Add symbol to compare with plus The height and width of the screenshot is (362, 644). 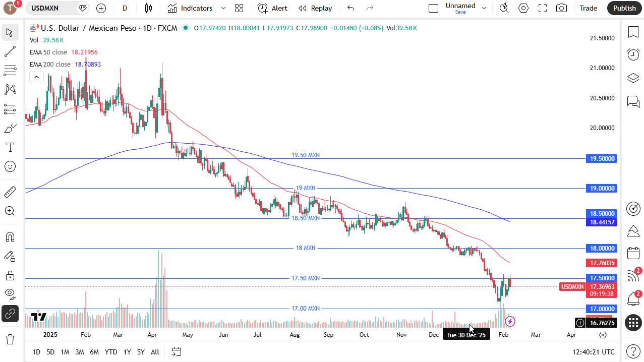(101, 8)
